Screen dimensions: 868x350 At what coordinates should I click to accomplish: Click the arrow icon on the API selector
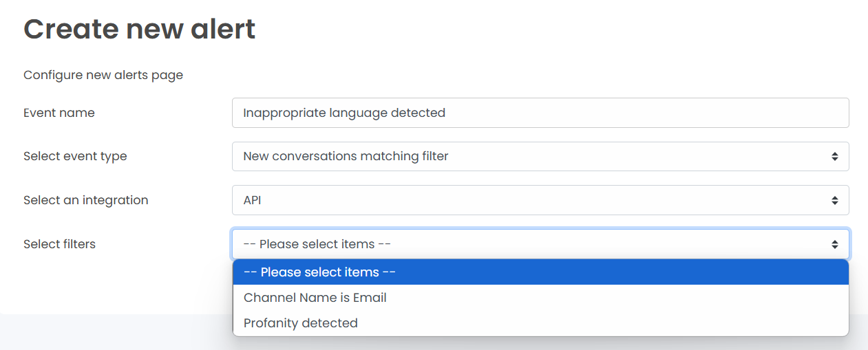(834, 201)
